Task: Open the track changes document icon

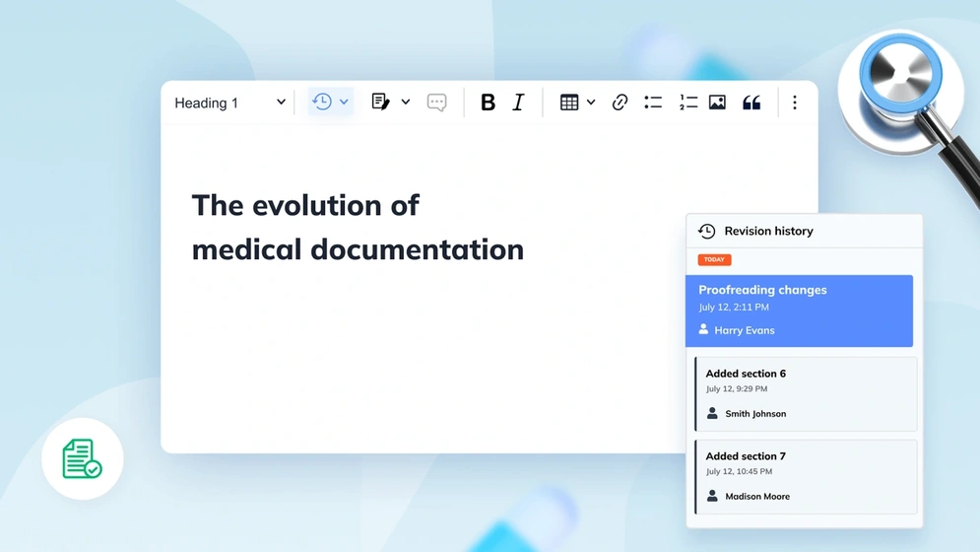Action: (x=380, y=102)
